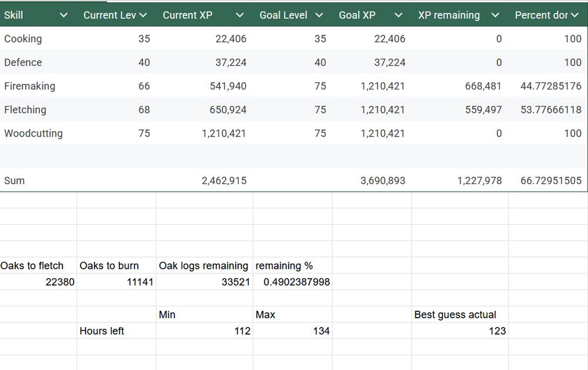This screenshot has width=588, height=370.
Task: Click Fletching current XP 650,924
Action: coord(228,109)
